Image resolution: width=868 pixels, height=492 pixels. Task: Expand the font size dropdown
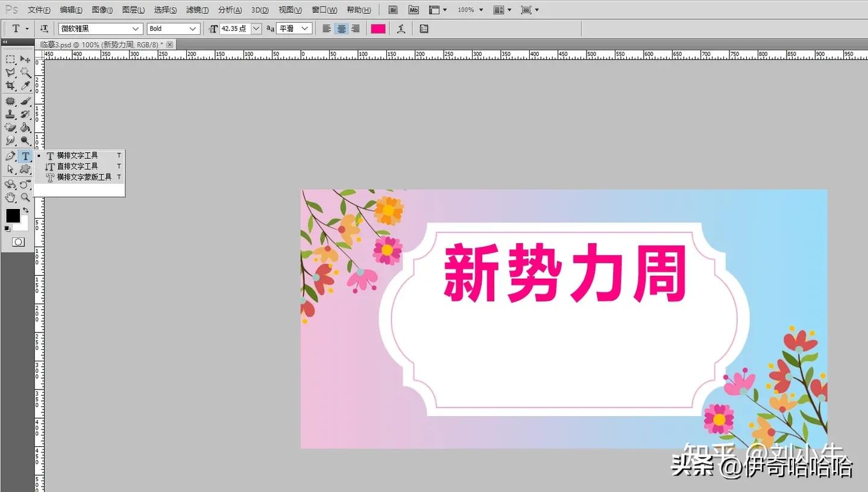tap(256, 28)
